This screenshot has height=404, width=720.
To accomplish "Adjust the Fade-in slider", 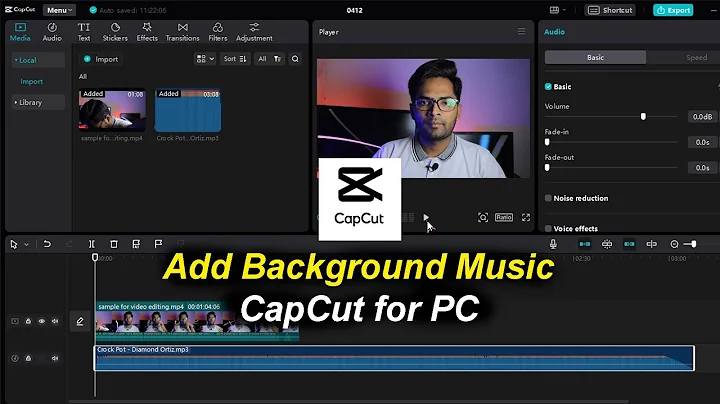I will (547, 142).
